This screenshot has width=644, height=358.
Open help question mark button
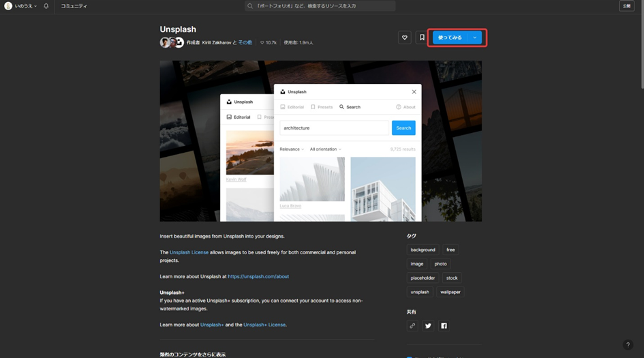click(628, 345)
